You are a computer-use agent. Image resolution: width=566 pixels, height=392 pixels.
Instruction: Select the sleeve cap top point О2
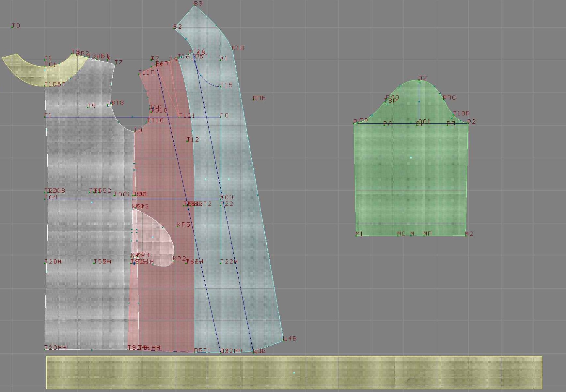pyautogui.click(x=419, y=80)
